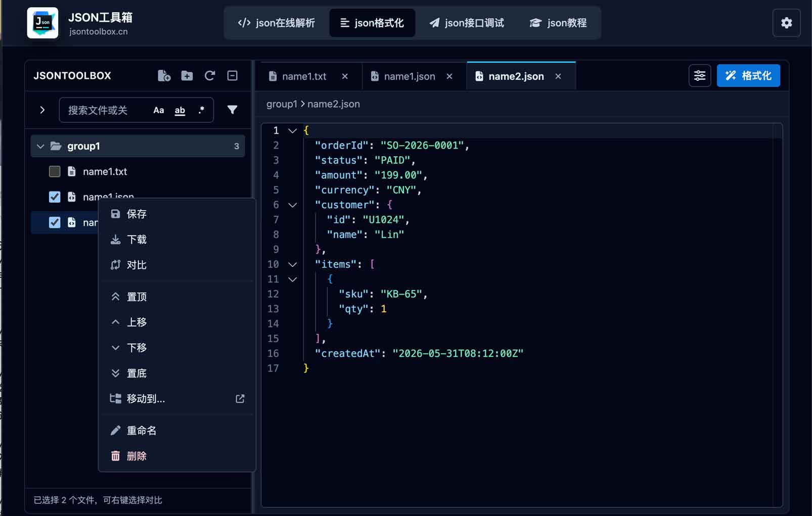Select name1.txt in the file tree
This screenshot has height=516, width=812.
(x=105, y=171)
